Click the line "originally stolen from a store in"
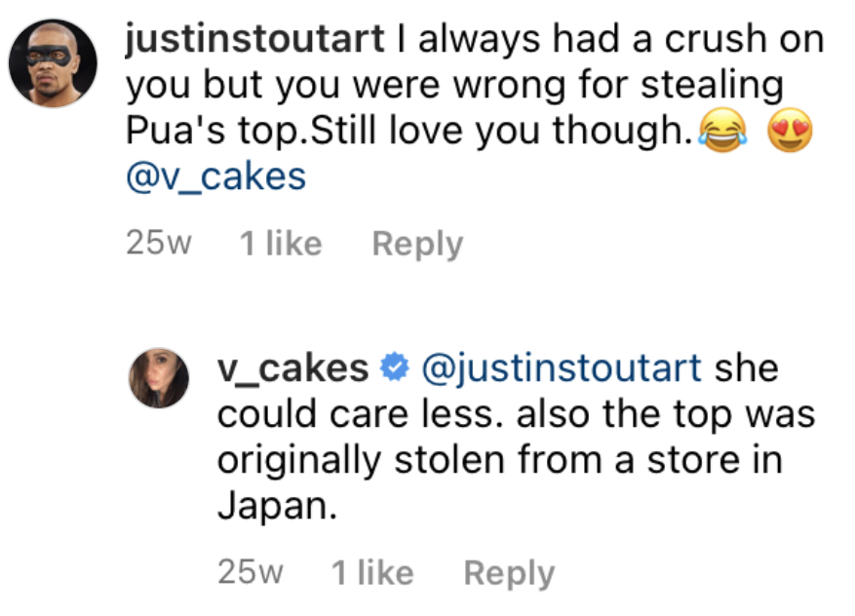855x616 pixels. 500,461
